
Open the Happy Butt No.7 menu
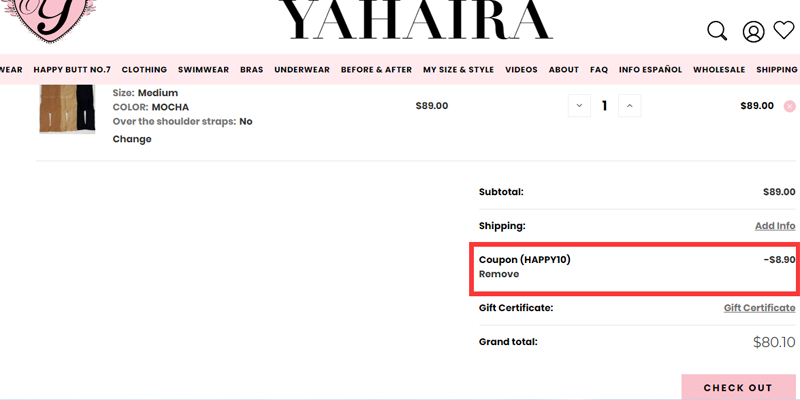pyautogui.click(x=72, y=69)
